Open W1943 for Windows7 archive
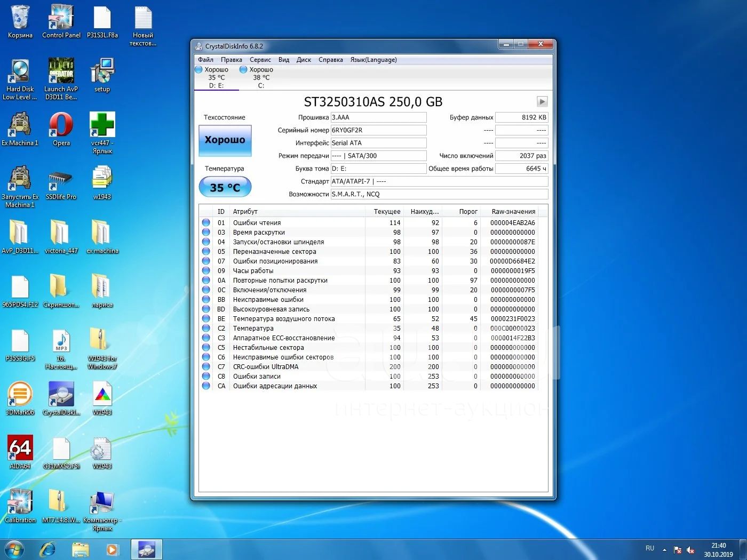 click(x=102, y=349)
